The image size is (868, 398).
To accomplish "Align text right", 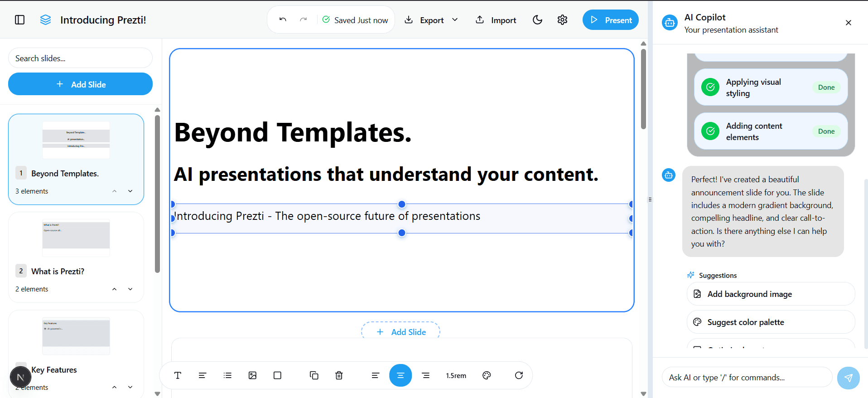I will pos(426,375).
